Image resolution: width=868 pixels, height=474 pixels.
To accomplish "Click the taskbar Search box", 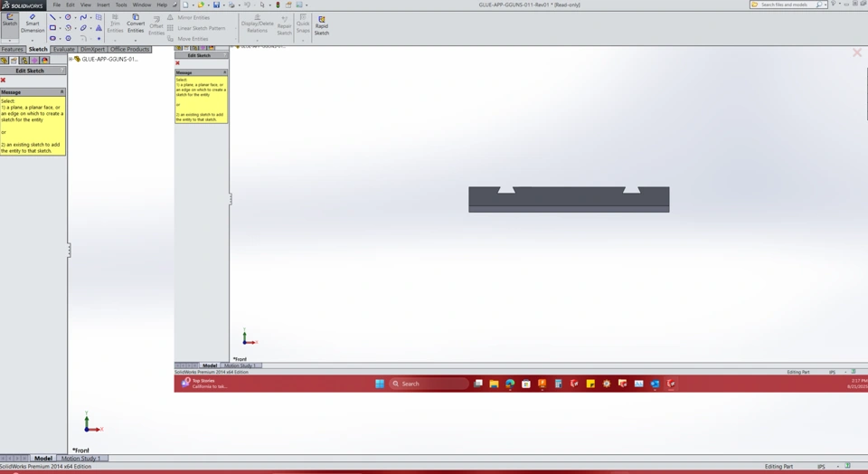I will (429, 384).
